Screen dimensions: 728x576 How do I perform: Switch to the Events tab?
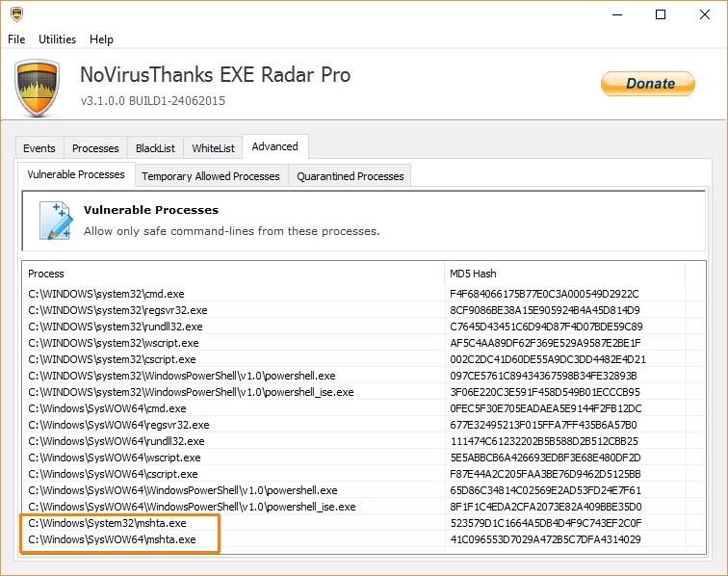click(39, 148)
